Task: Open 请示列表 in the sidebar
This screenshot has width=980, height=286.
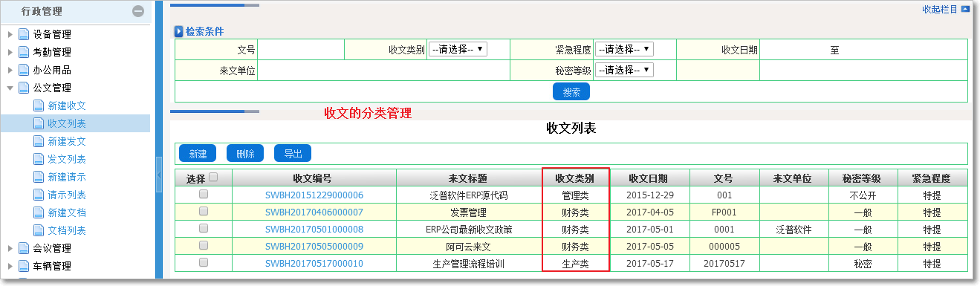Action: [67, 195]
